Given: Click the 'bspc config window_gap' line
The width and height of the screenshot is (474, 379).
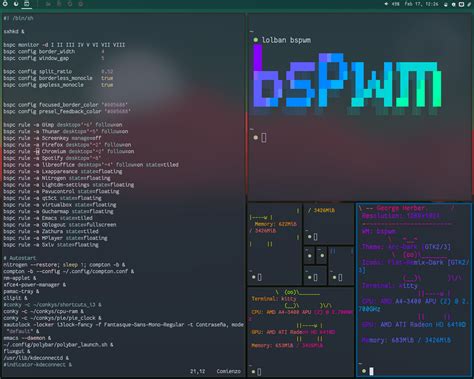Looking at the screenshot, I should 54,58.
